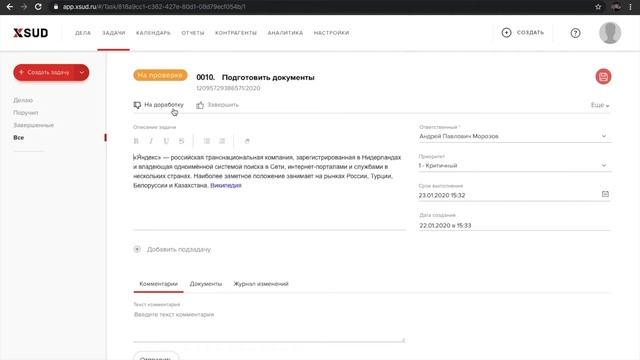Click the СОЗДАТЬ button in the header
The height and width of the screenshot is (360, 640).
pos(522,33)
